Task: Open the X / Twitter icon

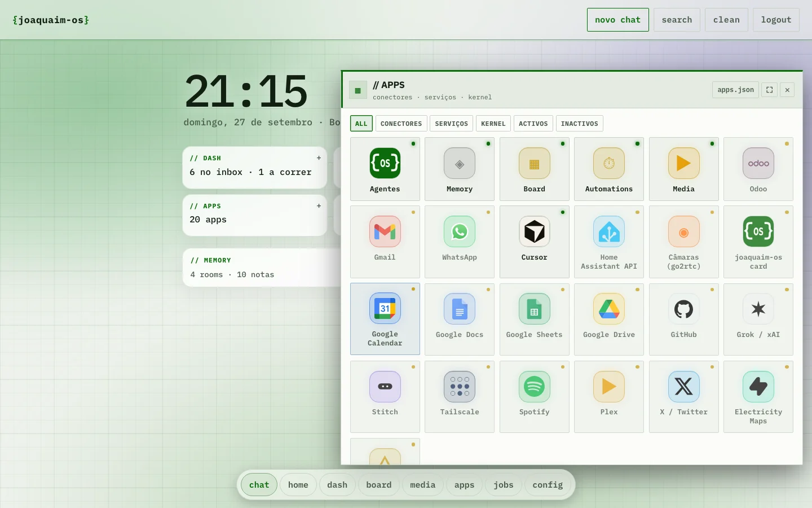Action: point(683,386)
